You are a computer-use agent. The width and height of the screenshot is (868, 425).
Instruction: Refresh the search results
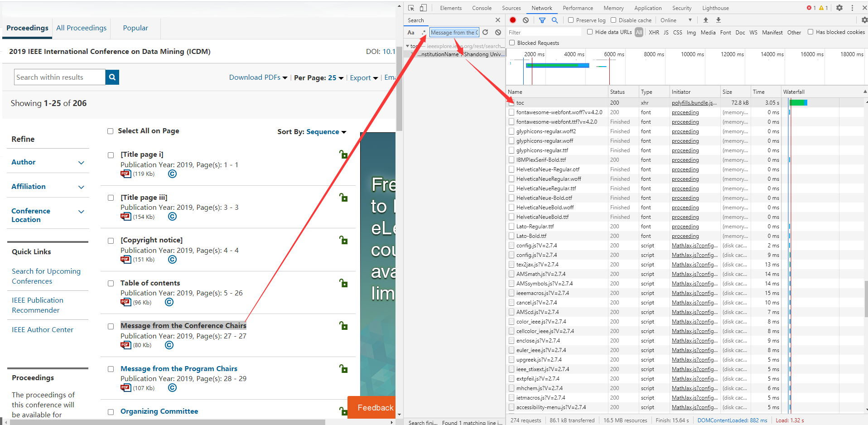pyautogui.click(x=485, y=32)
